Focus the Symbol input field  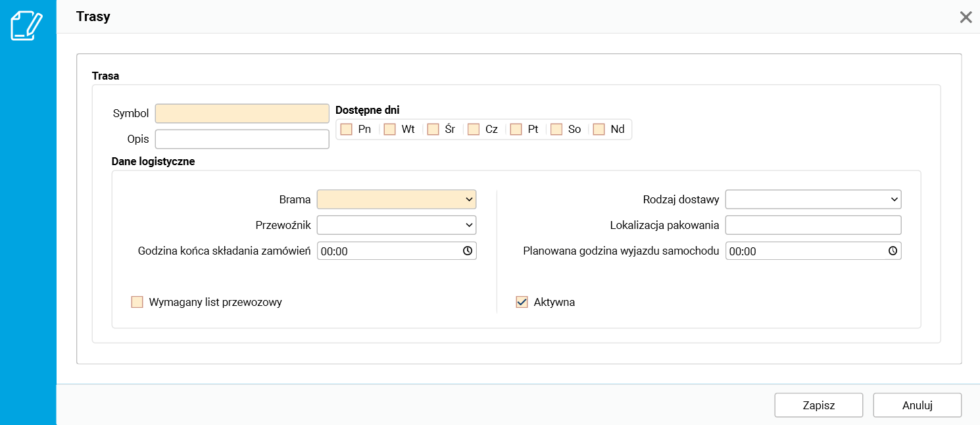tap(242, 113)
